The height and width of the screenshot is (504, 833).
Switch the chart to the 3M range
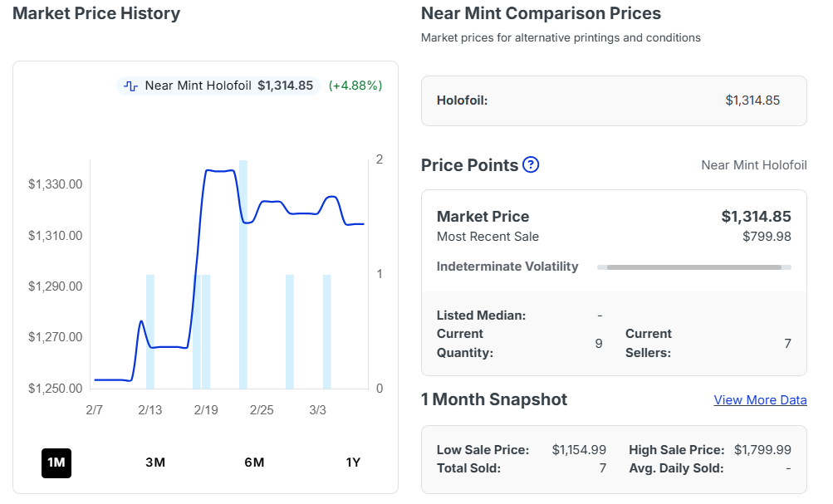[x=155, y=462]
